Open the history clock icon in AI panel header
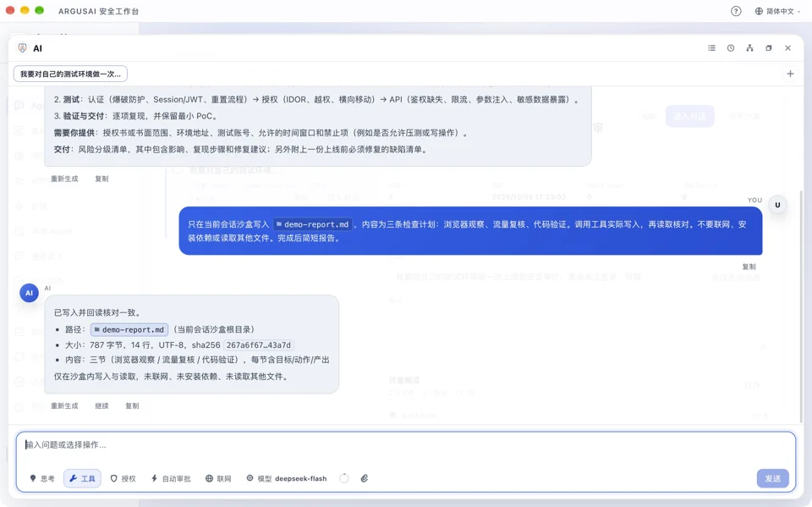This screenshot has height=507, width=812. (x=731, y=47)
